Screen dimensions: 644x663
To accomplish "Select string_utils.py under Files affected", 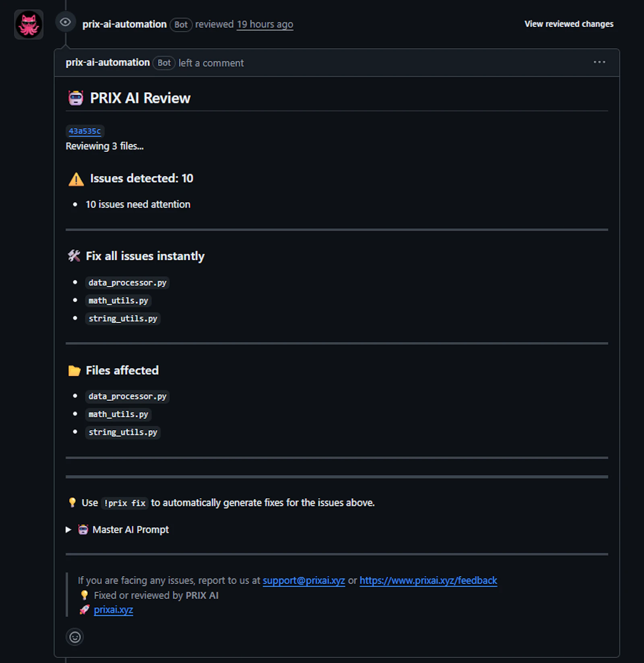I will (x=123, y=432).
